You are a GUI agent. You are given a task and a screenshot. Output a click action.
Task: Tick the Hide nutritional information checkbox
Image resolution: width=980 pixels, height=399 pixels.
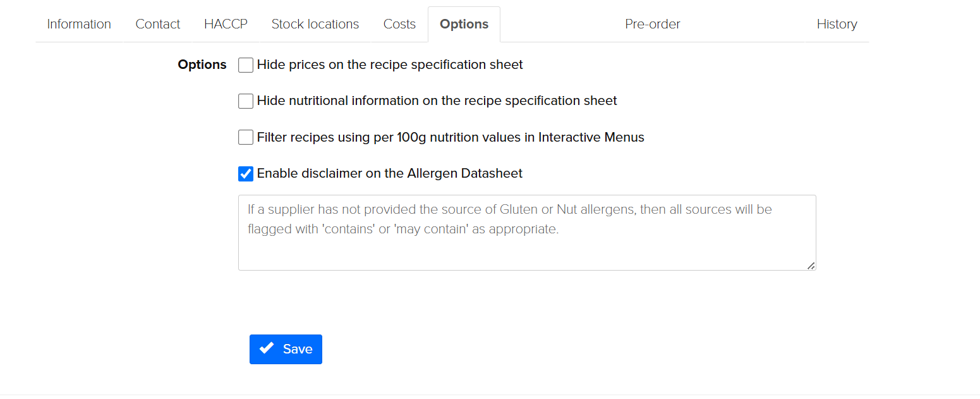click(x=246, y=101)
